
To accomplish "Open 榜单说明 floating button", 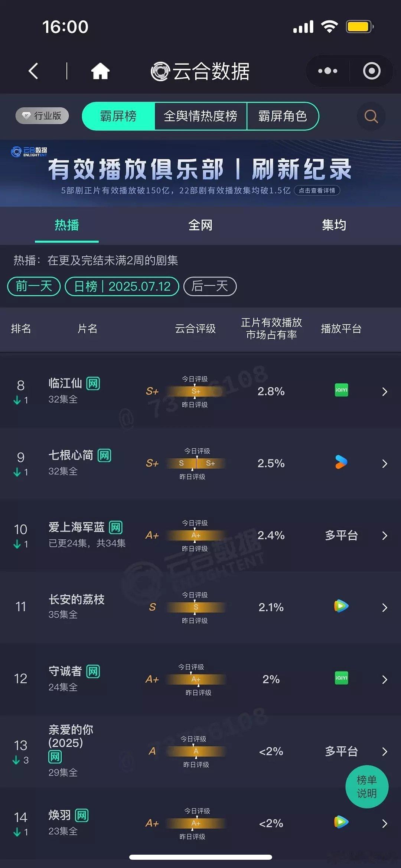I will [367, 787].
